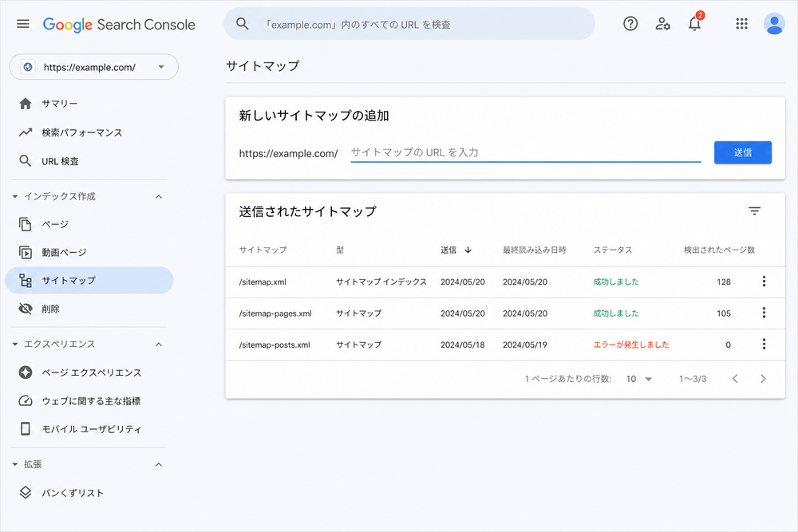The image size is (798, 532).
Task: Click the layers icon for パンくずリスト
Action: pos(26,492)
